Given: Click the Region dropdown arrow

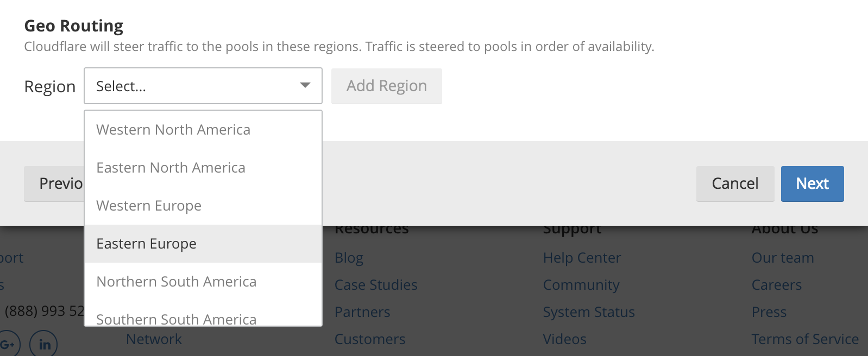Looking at the screenshot, I should pyautogui.click(x=305, y=85).
